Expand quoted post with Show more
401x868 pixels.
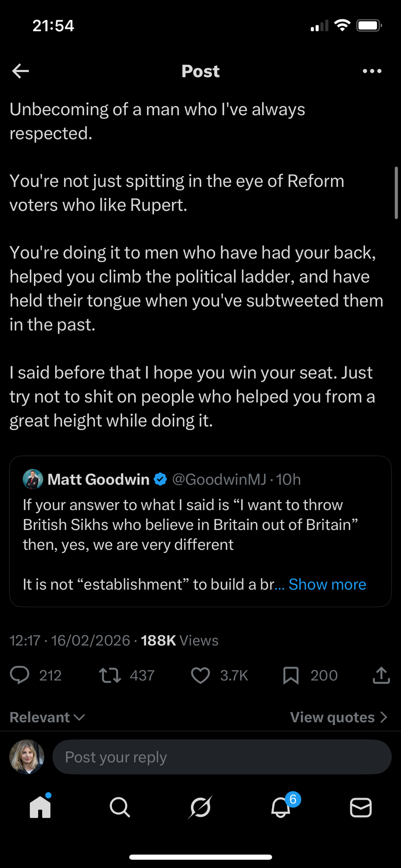tap(327, 585)
